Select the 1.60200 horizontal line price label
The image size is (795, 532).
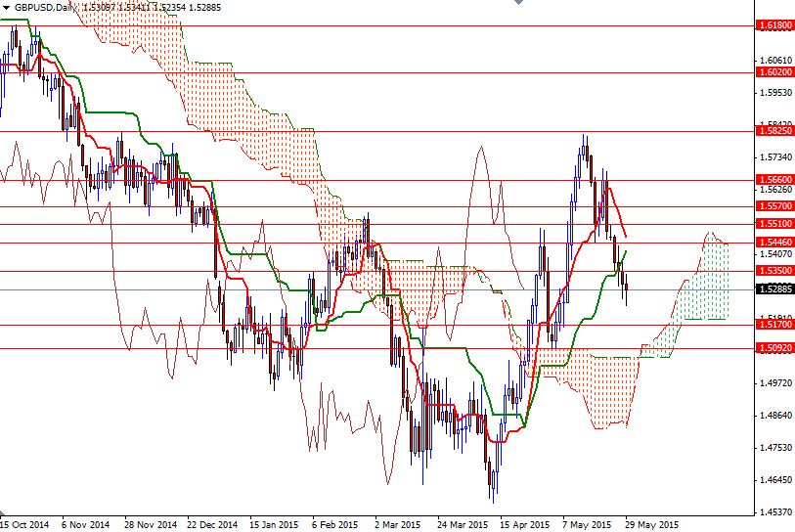pyautogui.click(x=774, y=72)
